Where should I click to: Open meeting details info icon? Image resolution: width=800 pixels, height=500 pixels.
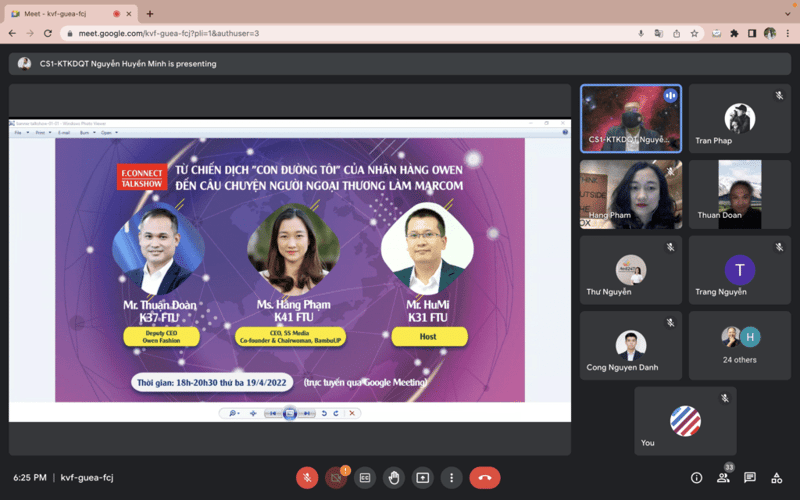[696, 478]
